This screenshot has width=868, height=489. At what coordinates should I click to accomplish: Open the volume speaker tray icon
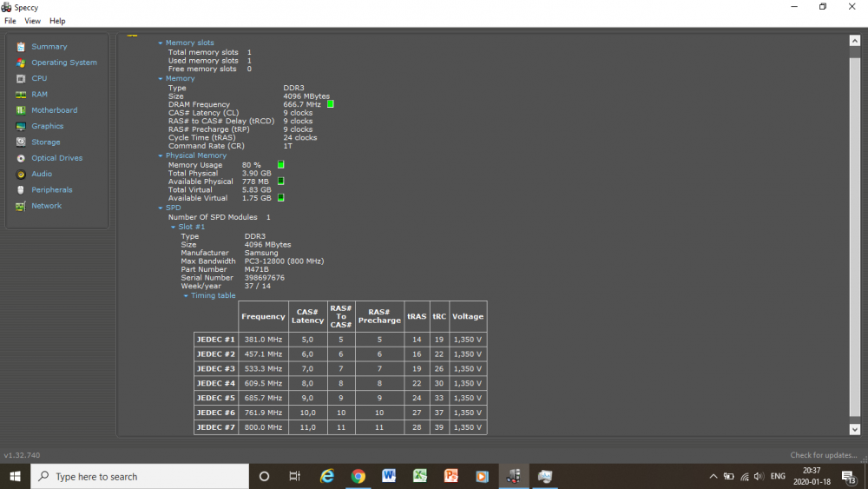pos(759,476)
